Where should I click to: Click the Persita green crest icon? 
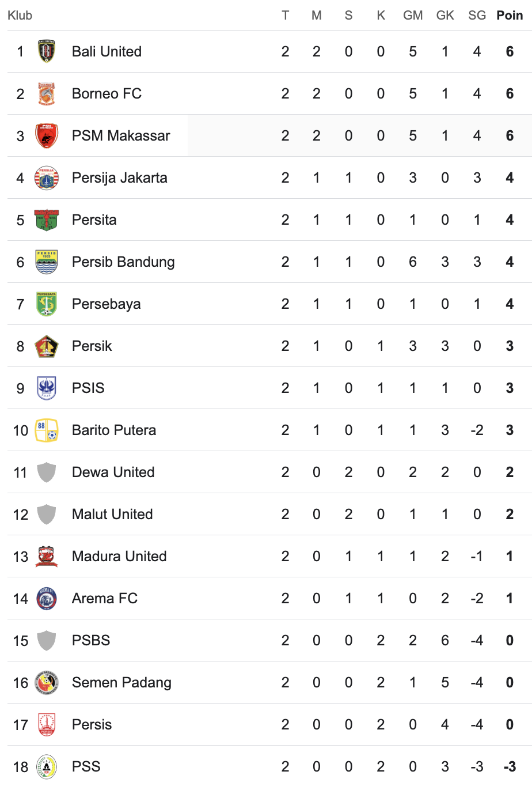tap(47, 220)
